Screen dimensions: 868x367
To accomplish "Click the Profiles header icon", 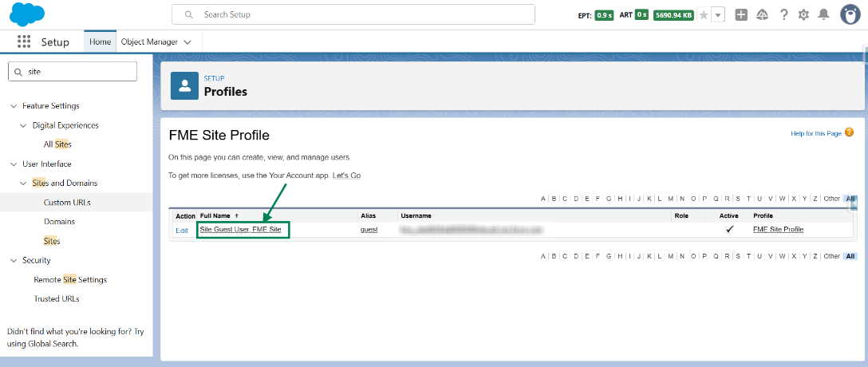I will click(184, 86).
